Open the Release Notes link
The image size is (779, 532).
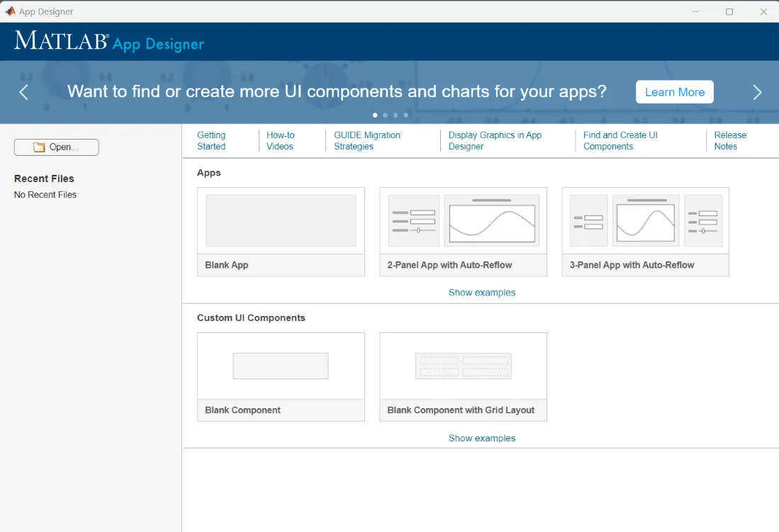tap(730, 140)
